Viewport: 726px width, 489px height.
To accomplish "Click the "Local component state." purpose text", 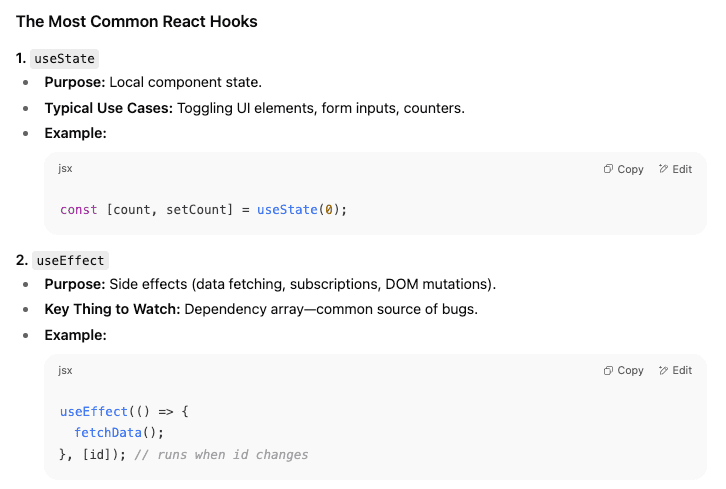I will 185,82.
